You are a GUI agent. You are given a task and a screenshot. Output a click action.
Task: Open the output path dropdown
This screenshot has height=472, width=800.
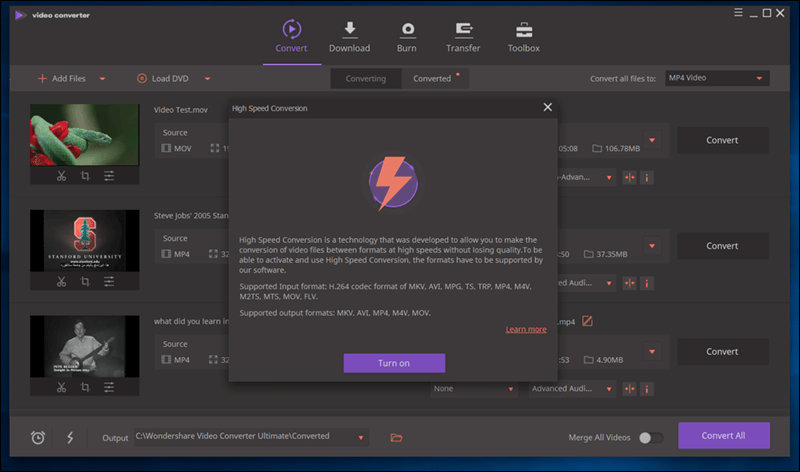(x=361, y=437)
